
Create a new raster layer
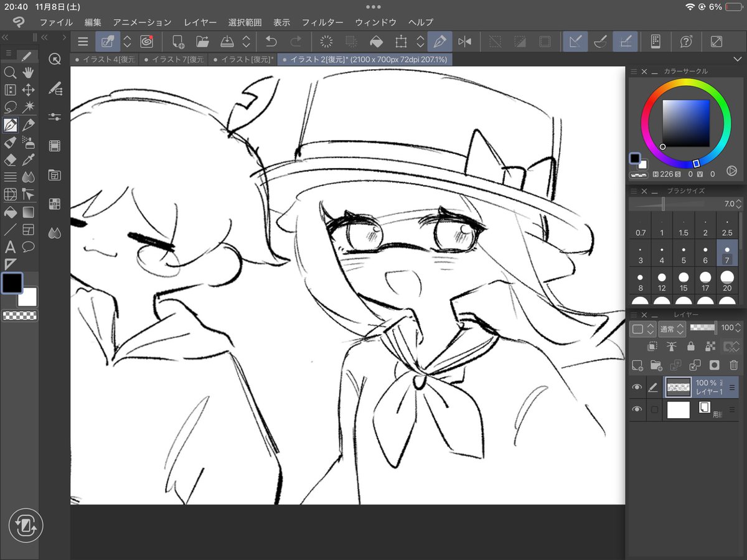pos(637,365)
